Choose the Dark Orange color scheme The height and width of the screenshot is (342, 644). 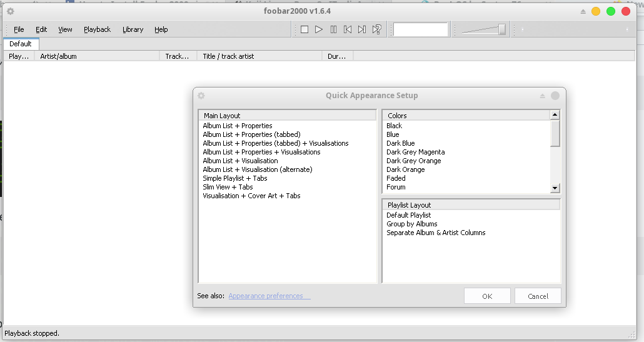coord(405,169)
